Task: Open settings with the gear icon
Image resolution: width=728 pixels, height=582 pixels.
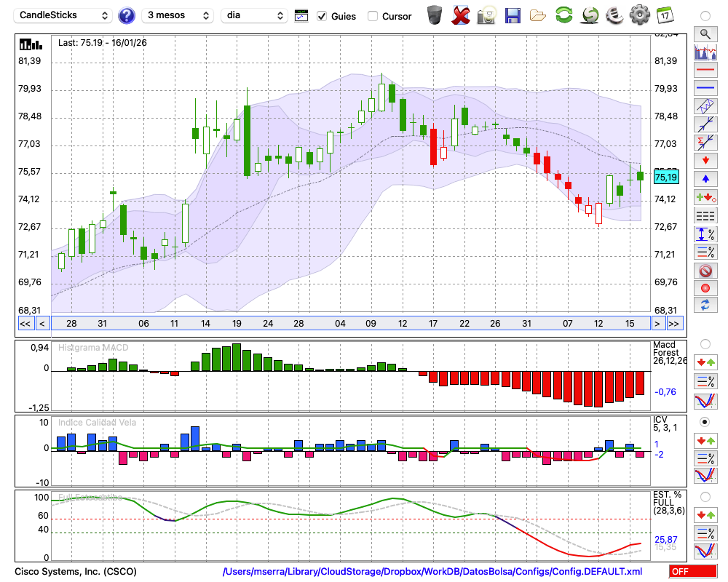Action: (x=639, y=15)
